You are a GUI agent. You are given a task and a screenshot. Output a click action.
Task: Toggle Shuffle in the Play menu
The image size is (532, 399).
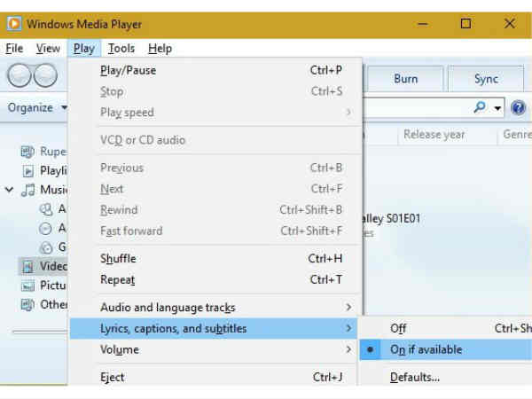[214, 259]
